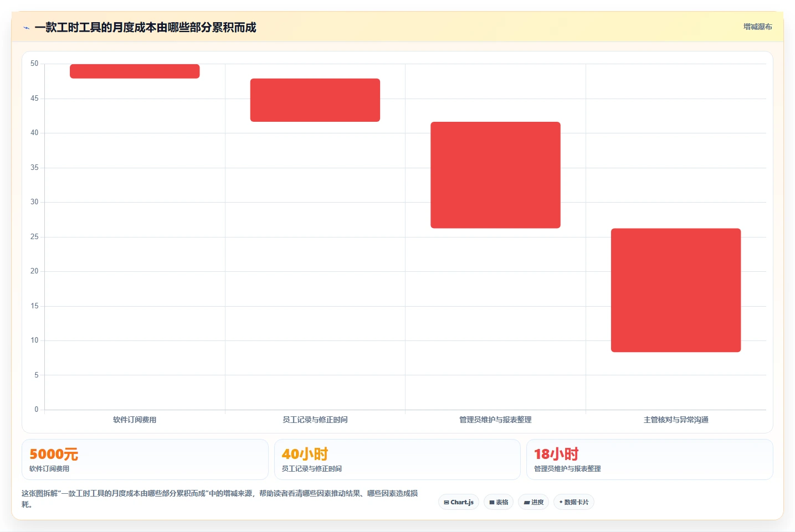795x532 pixels.
Task: Click the 5000元 stat card
Action: coord(145,459)
